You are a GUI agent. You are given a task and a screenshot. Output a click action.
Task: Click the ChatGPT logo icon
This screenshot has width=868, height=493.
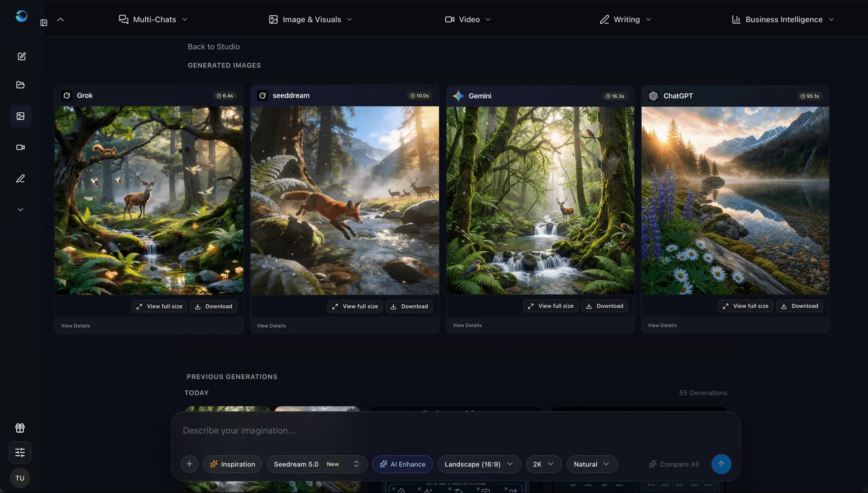(653, 96)
